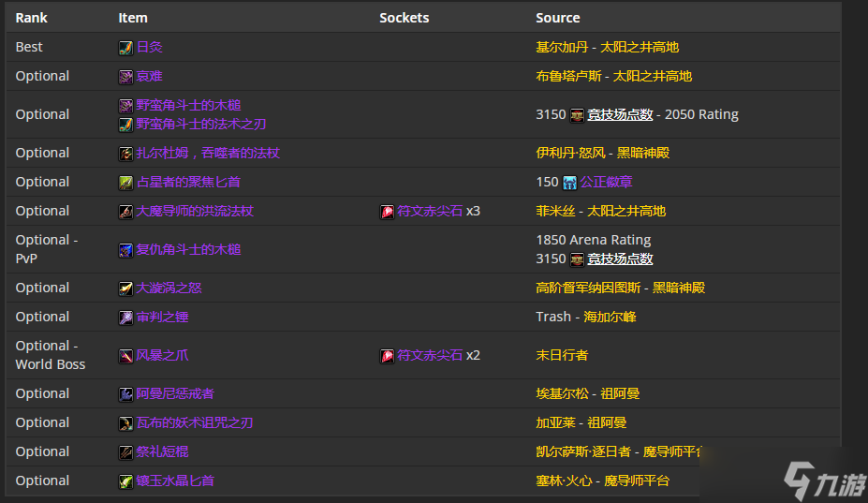Click the 哀难 item icon
Screen dimensions: 868x503
(x=125, y=77)
